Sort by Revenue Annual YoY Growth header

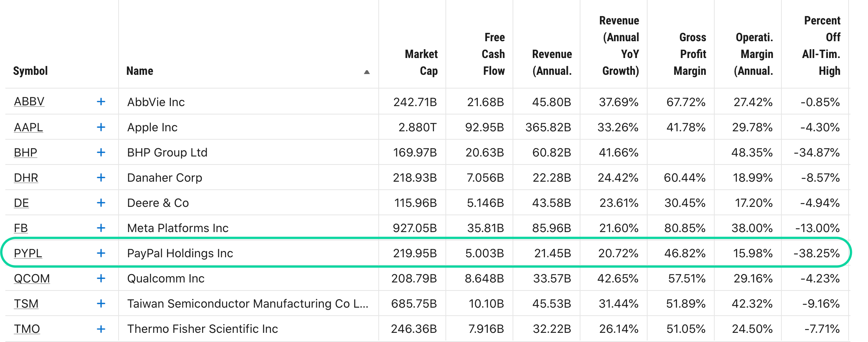coord(619,45)
